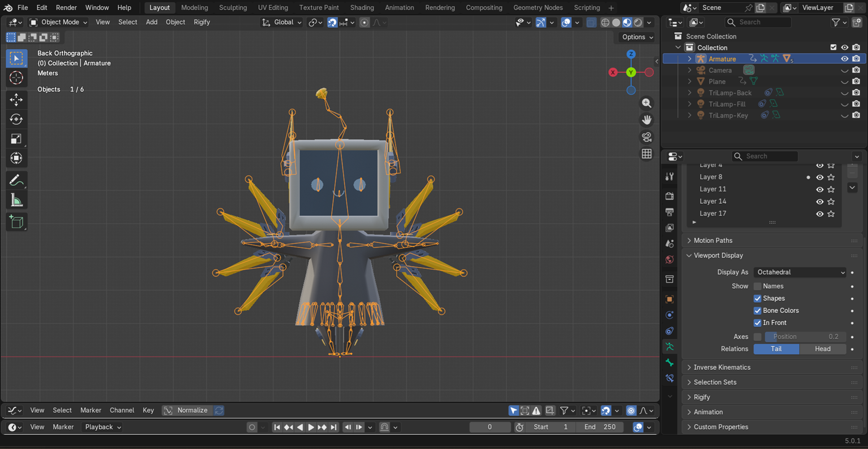
Task: Adjust the Axes Position slider
Action: tap(805, 337)
